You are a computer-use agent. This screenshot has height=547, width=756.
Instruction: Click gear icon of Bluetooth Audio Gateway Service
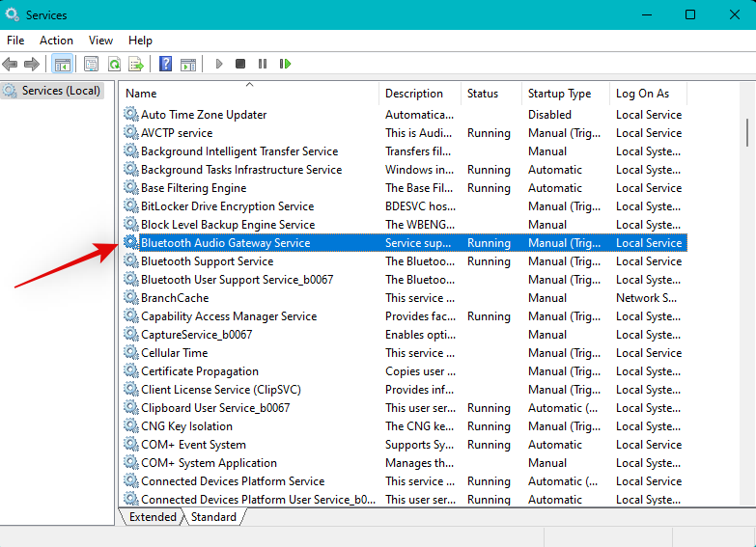click(x=130, y=242)
